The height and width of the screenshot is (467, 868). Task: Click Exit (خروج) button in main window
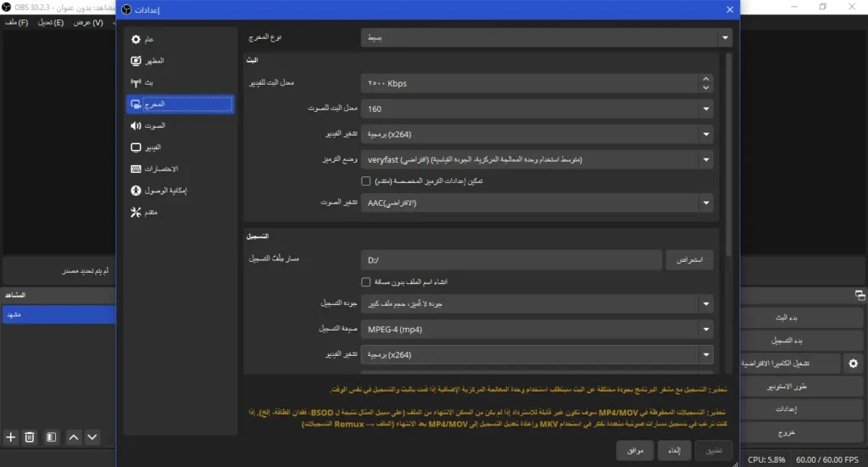801,432
